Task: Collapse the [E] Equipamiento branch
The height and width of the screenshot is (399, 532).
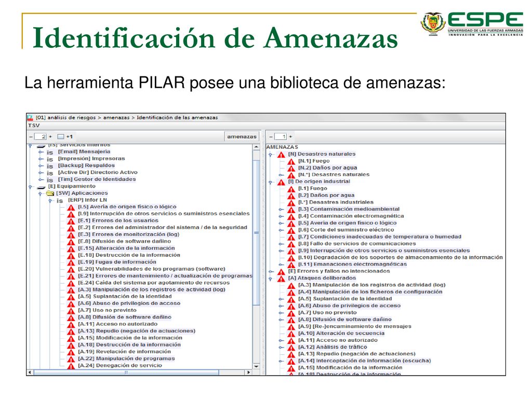Action: coord(31,187)
